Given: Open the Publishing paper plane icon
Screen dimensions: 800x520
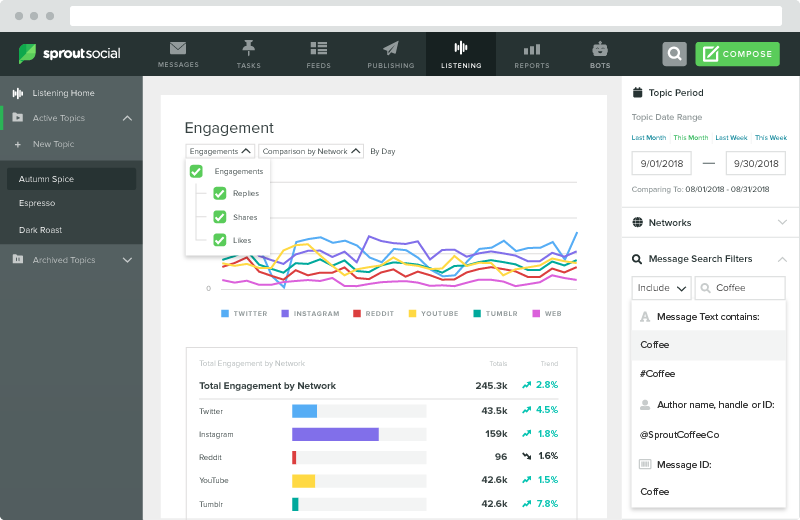Looking at the screenshot, I should tap(390, 48).
